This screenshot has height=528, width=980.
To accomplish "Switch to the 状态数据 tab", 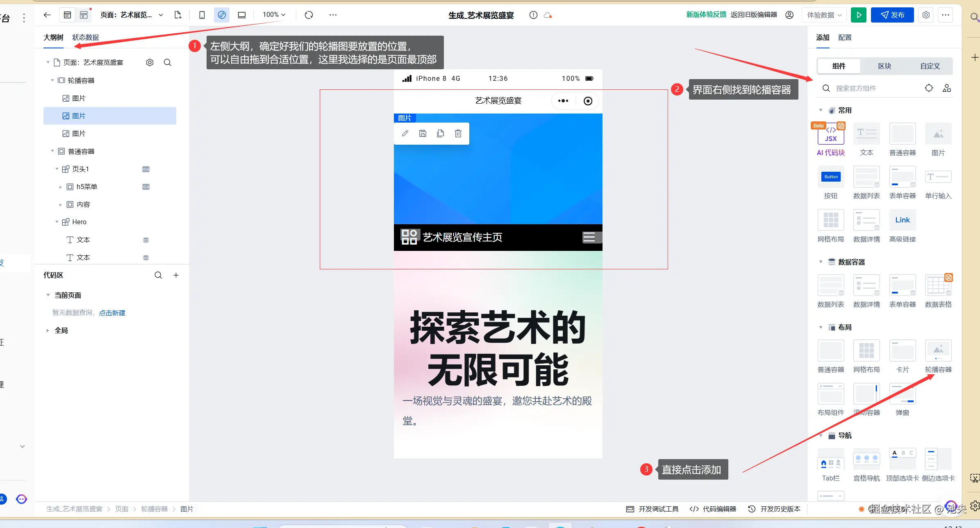I will (85, 38).
